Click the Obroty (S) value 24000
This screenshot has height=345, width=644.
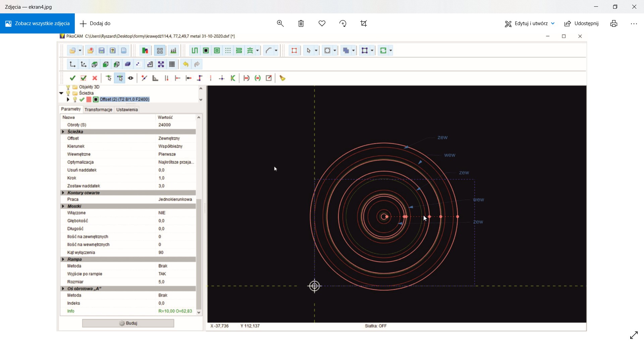(x=165, y=125)
